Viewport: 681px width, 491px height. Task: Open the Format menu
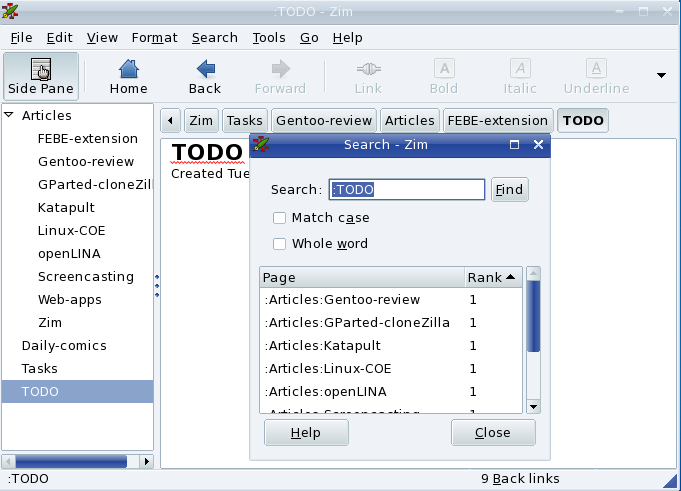pos(155,38)
